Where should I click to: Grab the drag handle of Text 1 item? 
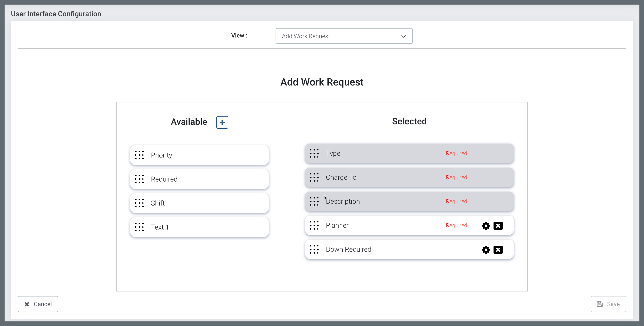coord(139,227)
